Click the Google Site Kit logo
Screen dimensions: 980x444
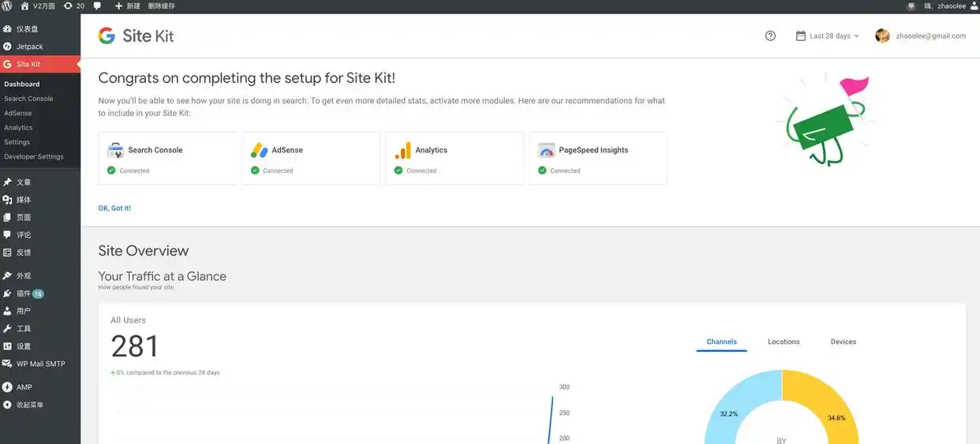tap(135, 35)
